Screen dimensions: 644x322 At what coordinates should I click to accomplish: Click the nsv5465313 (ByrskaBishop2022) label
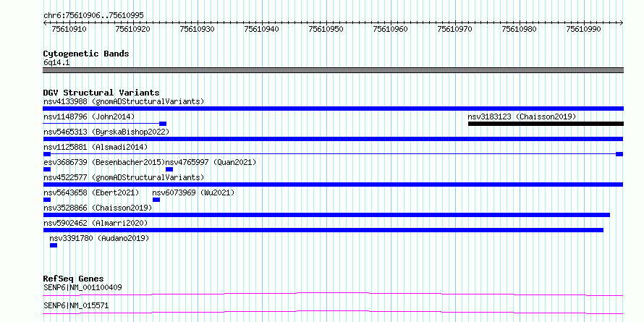pyautogui.click(x=106, y=132)
